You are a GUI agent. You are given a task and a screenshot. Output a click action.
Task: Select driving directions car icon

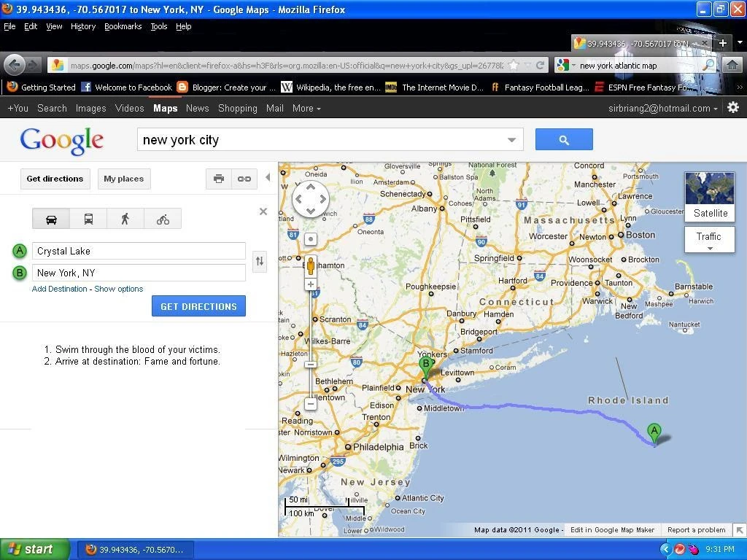pyautogui.click(x=52, y=219)
